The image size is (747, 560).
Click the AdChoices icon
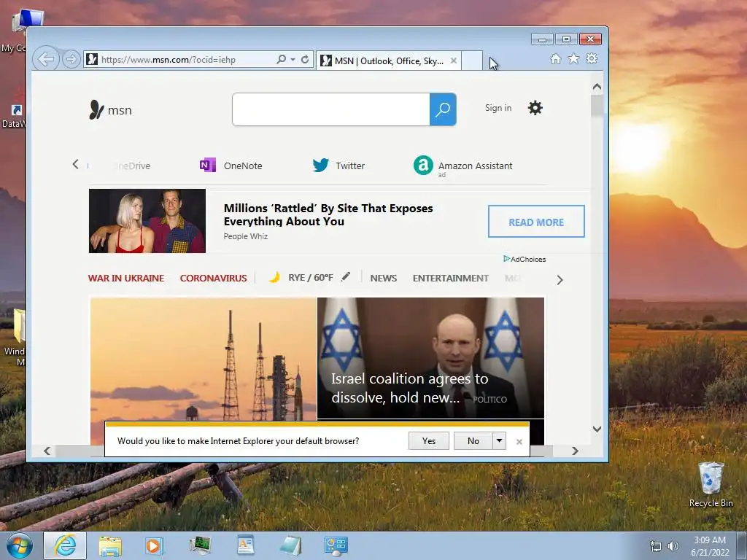click(x=506, y=259)
